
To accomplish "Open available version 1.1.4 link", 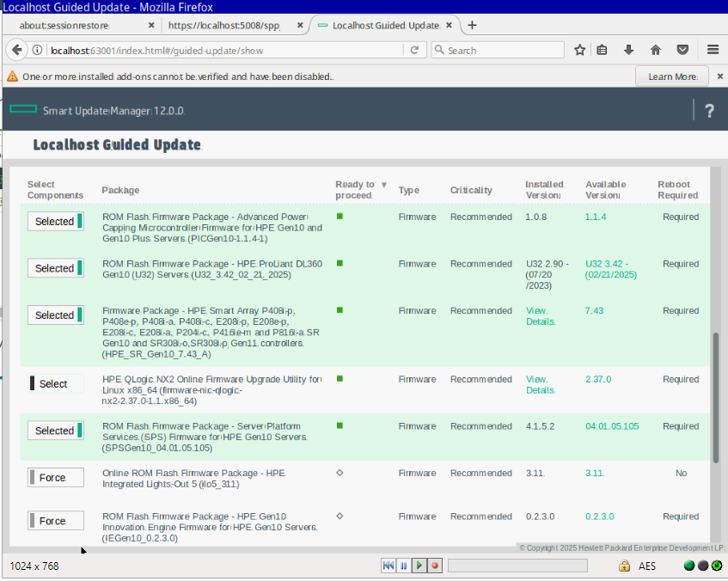I will (x=596, y=217).
